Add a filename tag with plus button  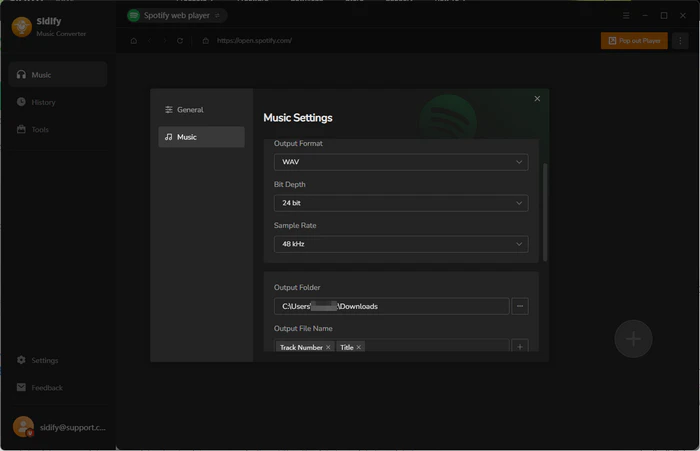520,347
